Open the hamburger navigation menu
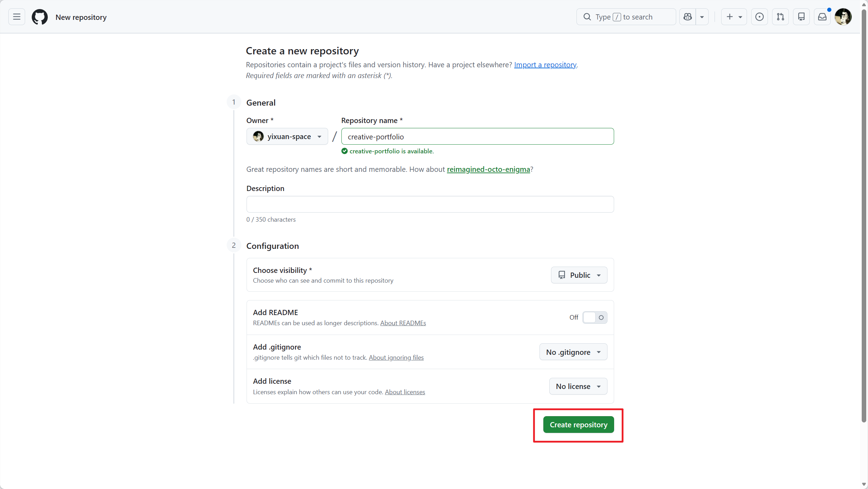 click(x=17, y=17)
